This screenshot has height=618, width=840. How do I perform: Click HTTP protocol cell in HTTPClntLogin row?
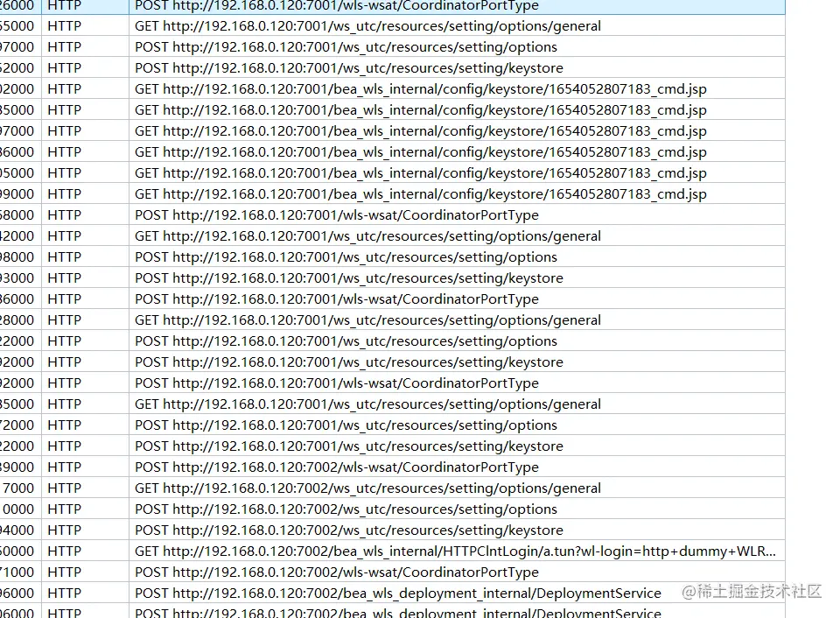(85, 551)
